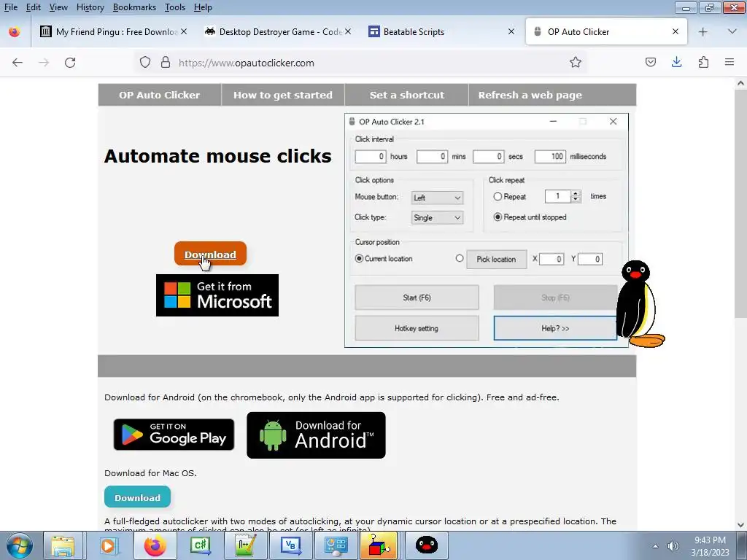
Task: Open the Downloads panel arrow
Action: point(676,63)
